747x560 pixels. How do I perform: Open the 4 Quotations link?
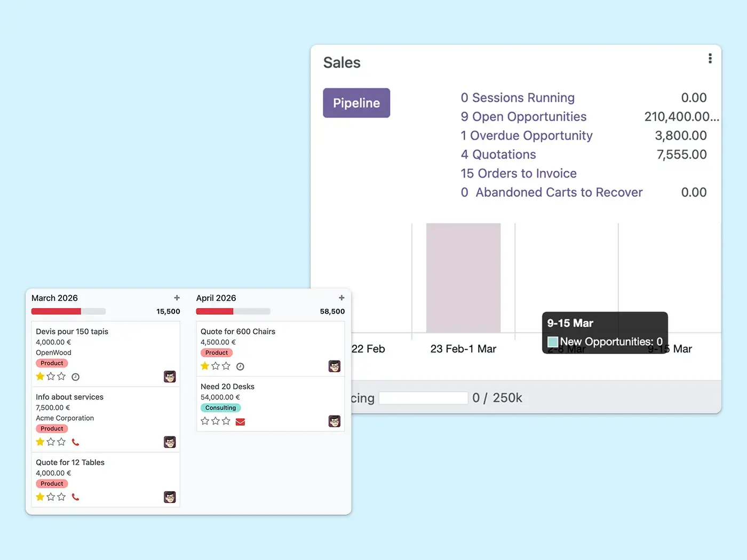(498, 155)
